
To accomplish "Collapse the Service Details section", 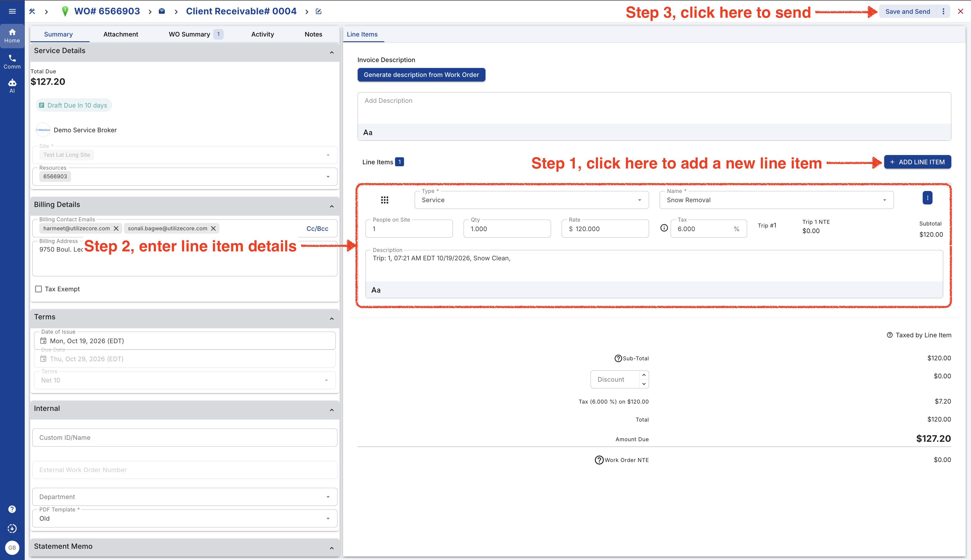I will coord(332,52).
